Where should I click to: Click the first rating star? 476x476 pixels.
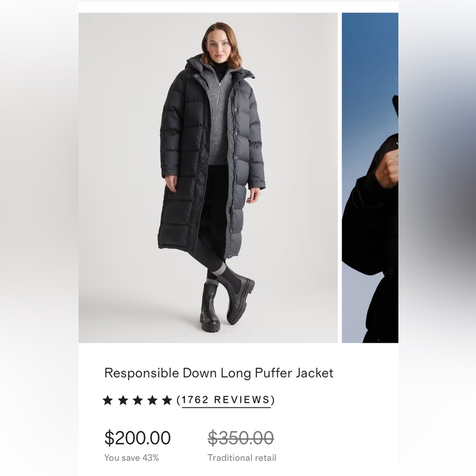[108, 400]
